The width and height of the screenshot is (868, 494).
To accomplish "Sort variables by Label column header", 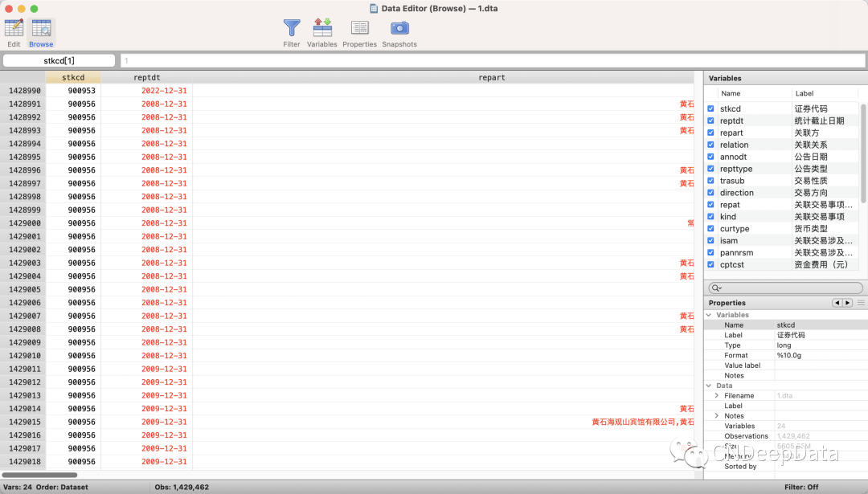I will click(805, 93).
